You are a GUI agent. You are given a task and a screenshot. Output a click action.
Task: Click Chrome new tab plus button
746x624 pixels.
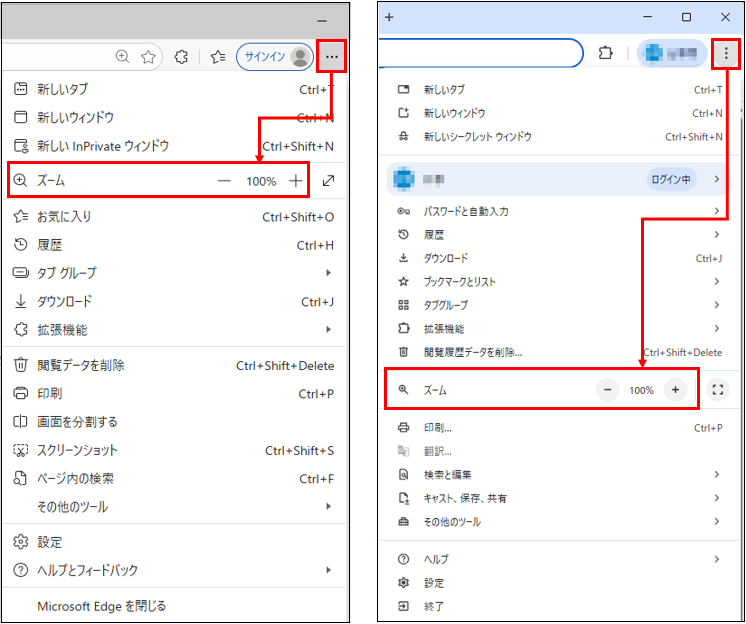(x=389, y=17)
